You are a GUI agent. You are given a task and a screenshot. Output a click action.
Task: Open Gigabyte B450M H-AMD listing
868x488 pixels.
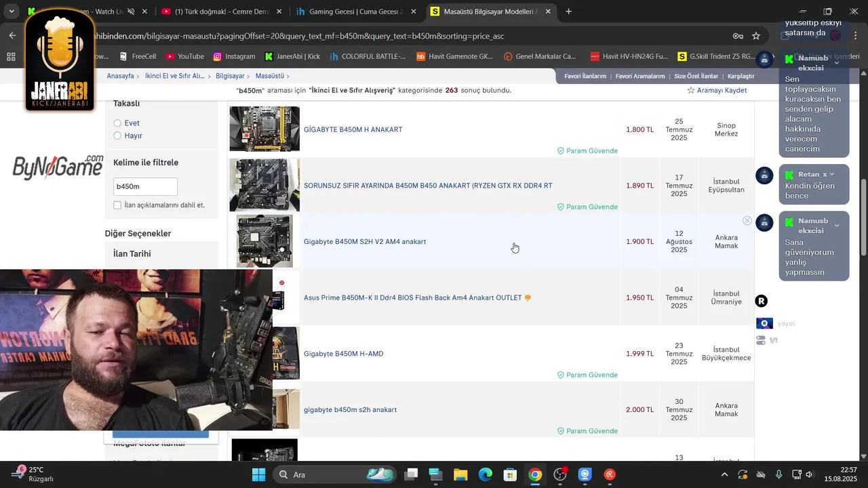(344, 354)
